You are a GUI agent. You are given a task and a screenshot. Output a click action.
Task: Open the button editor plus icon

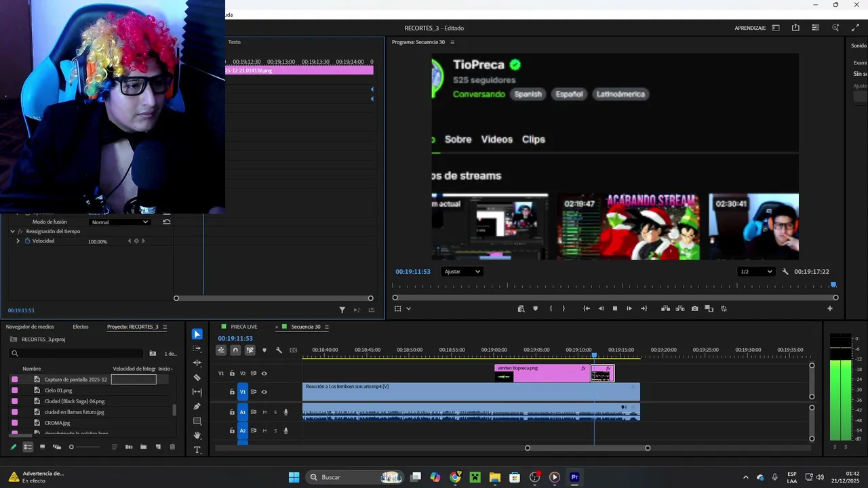point(829,308)
